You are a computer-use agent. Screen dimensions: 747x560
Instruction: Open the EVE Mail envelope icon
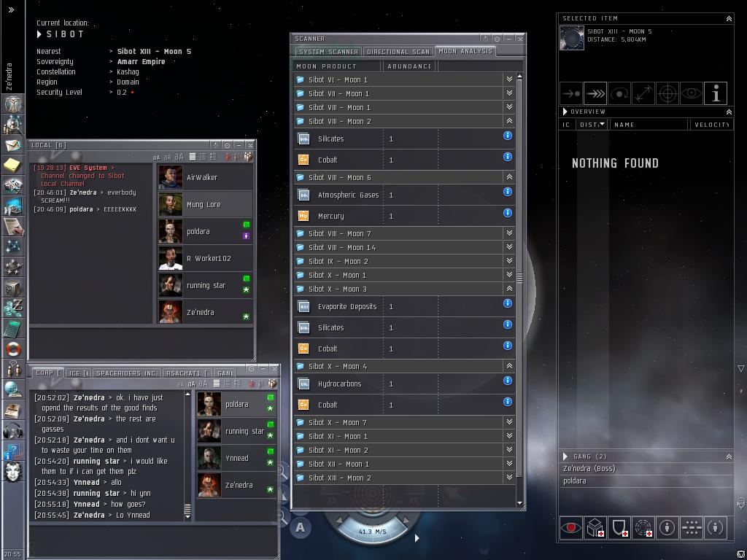[13, 145]
